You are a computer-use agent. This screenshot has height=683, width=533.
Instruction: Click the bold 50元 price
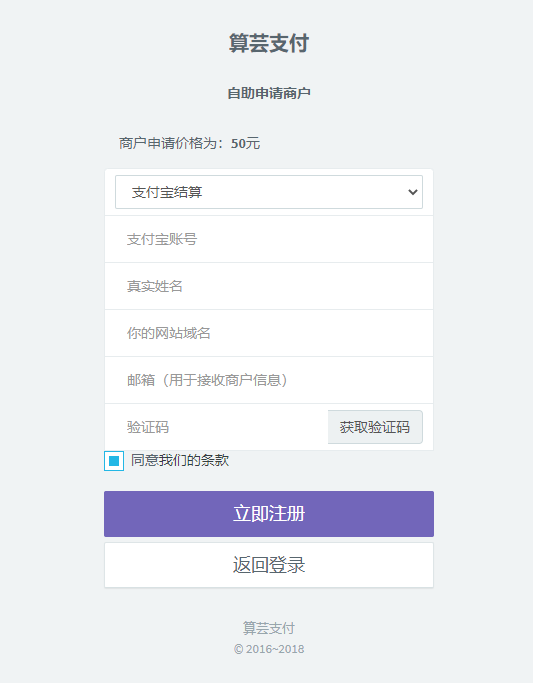[x=246, y=143]
